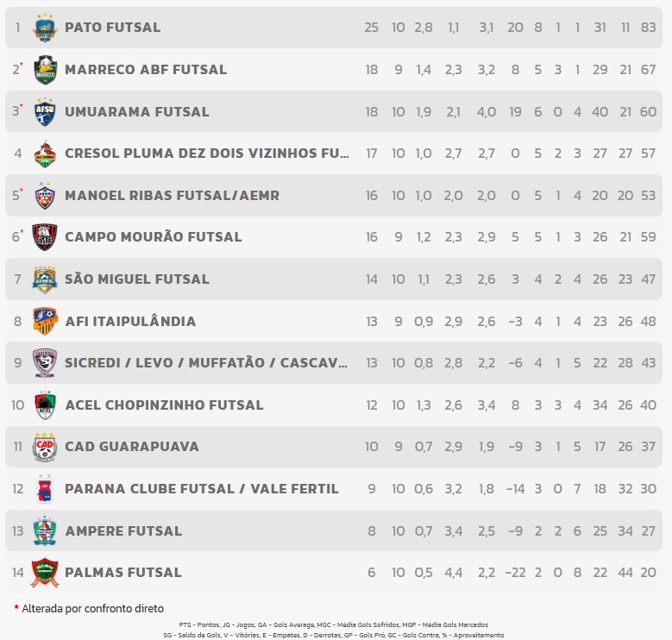
Task: Open the PATO FUTSAL team name
Action: 113,28
